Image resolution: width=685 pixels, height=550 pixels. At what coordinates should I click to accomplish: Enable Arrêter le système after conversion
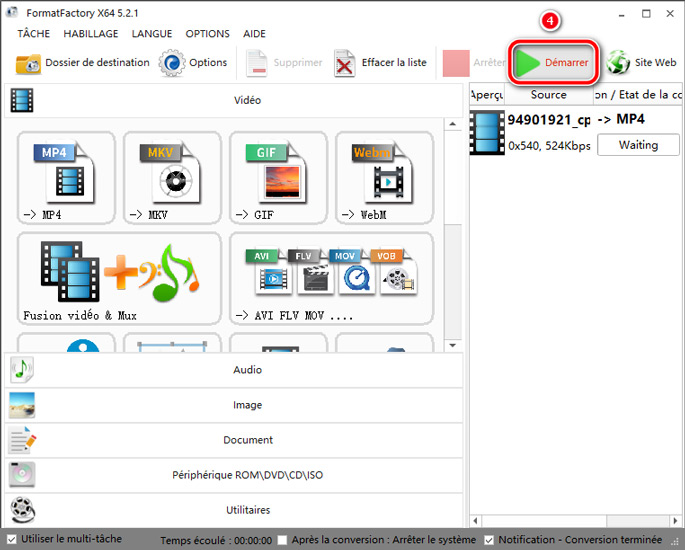coord(283,540)
